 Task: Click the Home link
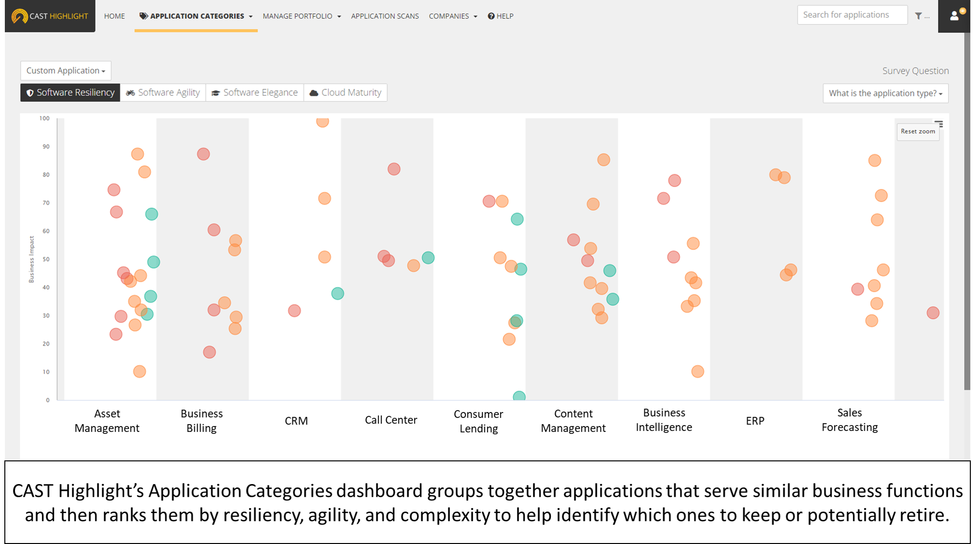click(115, 16)
